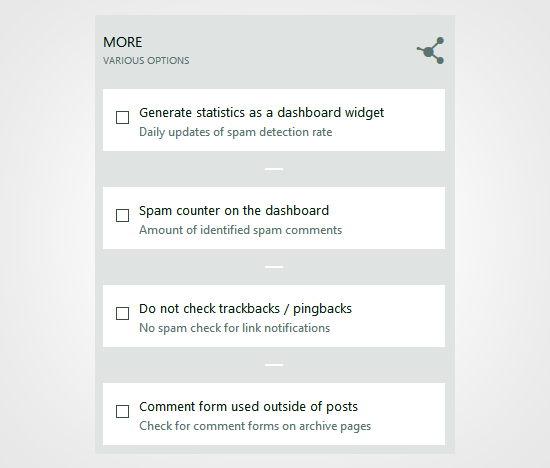550x468 pixels.
Task: Click the Generate statistics as a dashboard widget label
Action: pos(261,113)
